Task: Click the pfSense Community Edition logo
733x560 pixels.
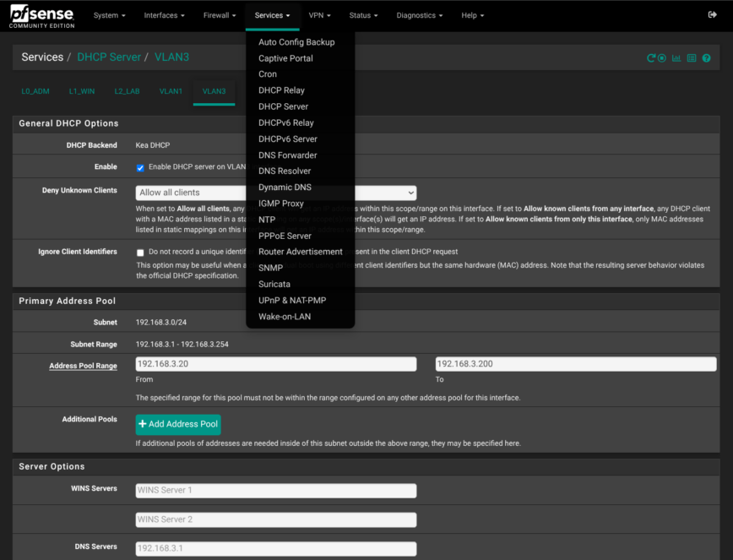Action: 42,17
